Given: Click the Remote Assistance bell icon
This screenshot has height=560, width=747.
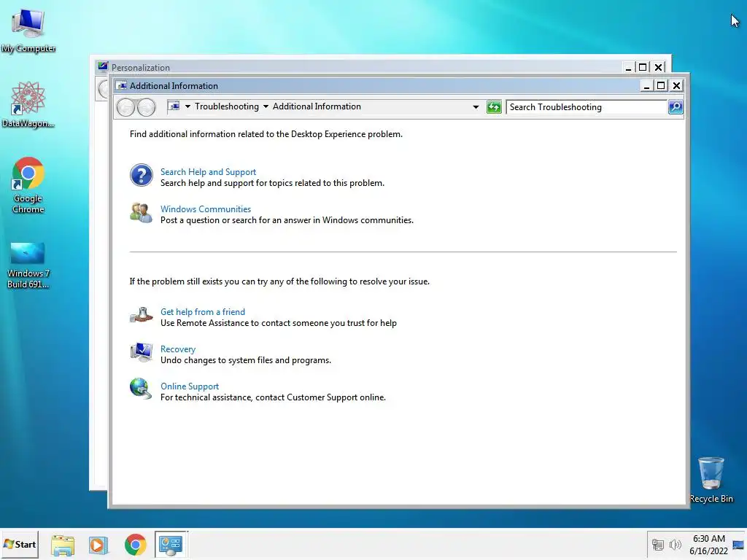Looking at the screenshot, I should (141, 315).
